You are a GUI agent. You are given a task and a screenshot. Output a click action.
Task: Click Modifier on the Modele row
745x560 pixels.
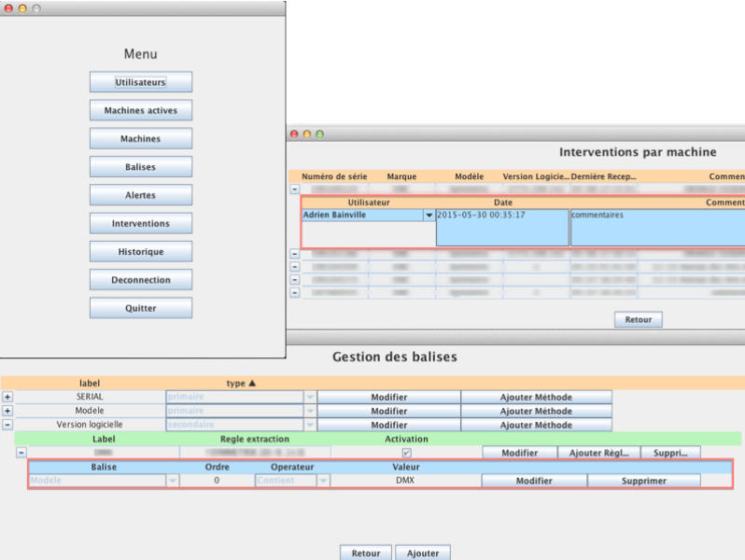(388, 411)
